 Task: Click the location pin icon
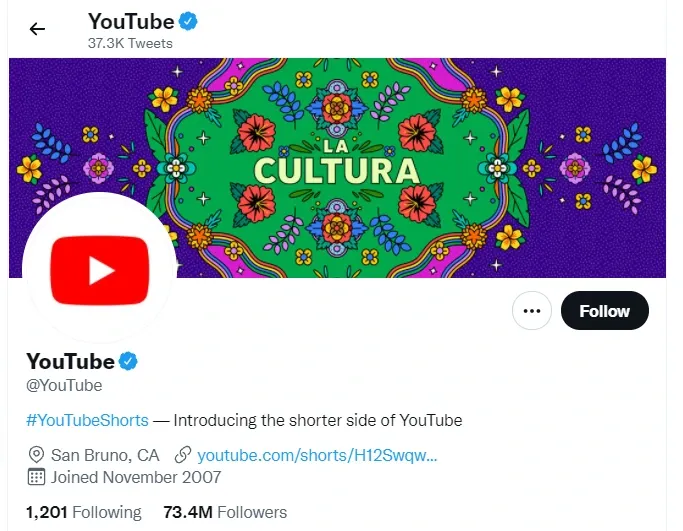[37, 453]
